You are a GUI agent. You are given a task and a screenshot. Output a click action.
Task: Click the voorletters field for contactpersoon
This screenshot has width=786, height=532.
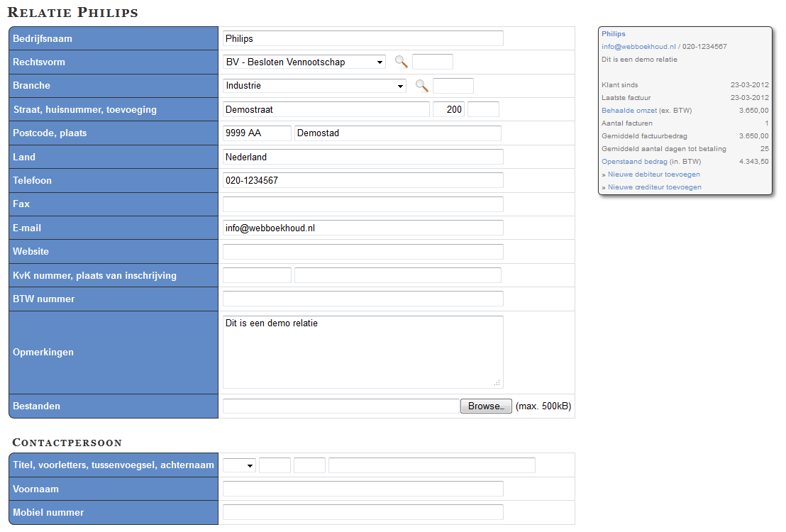tap(275, 465)
